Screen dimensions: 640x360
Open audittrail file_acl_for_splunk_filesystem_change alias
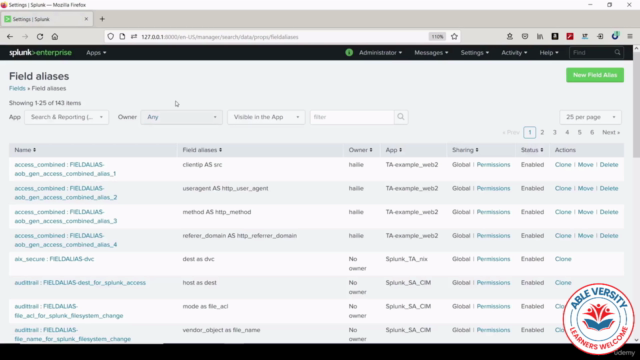[69, 311]
